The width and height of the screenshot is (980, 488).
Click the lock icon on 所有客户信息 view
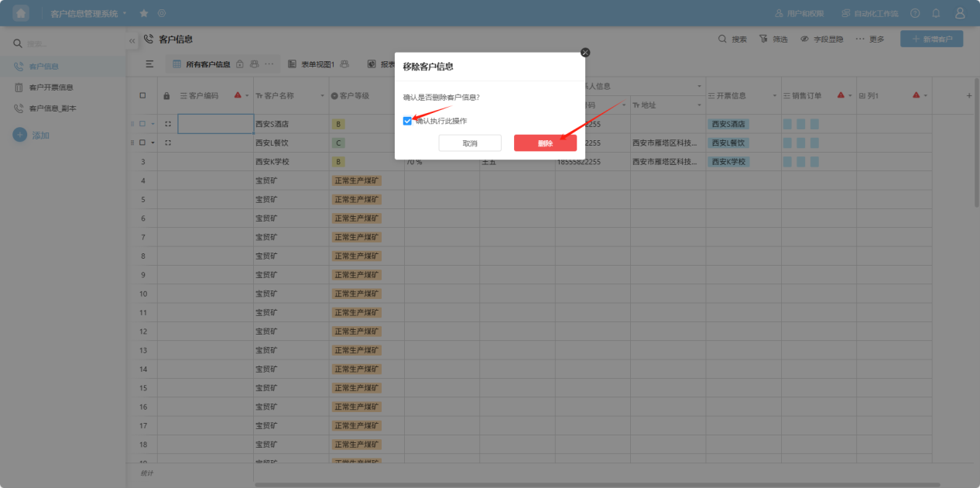click(240, 64)
